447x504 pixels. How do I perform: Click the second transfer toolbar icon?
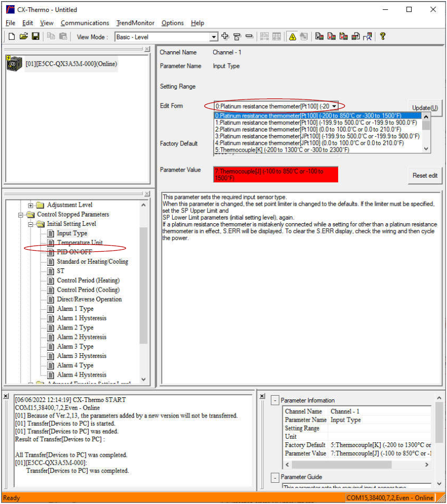click(x=331, y=37)
